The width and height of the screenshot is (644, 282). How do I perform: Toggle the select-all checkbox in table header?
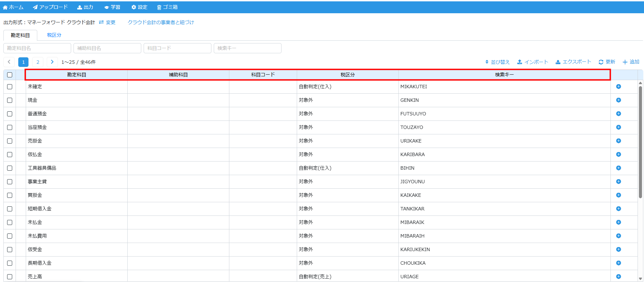point(9,75)
